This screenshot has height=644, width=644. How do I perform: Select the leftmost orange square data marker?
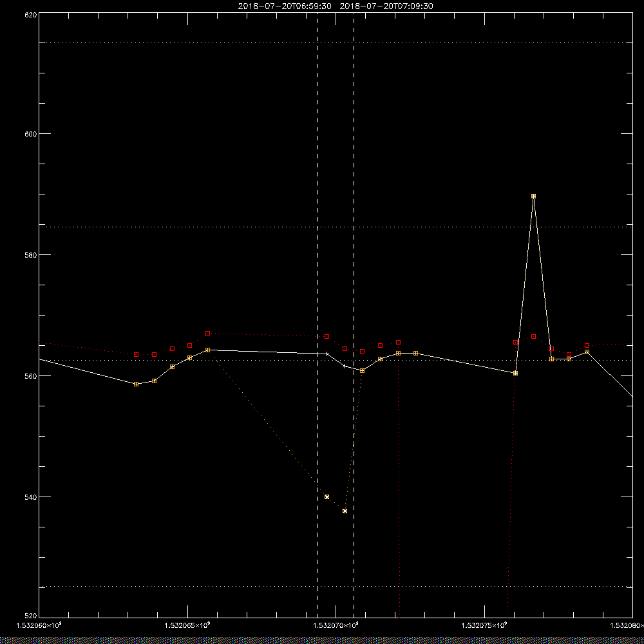pyautogui.click(x=137, y=384)
